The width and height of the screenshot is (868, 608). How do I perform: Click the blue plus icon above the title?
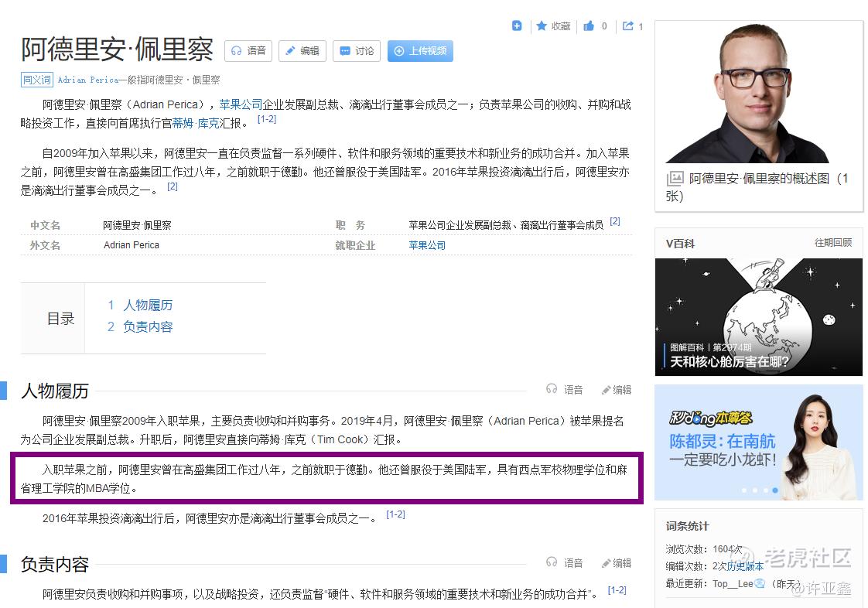click(x=517, y=26)
